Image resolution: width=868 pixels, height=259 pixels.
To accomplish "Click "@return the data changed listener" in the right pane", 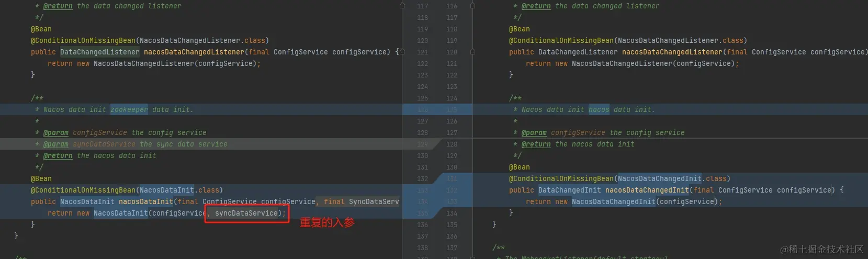I will click(591, 6).
